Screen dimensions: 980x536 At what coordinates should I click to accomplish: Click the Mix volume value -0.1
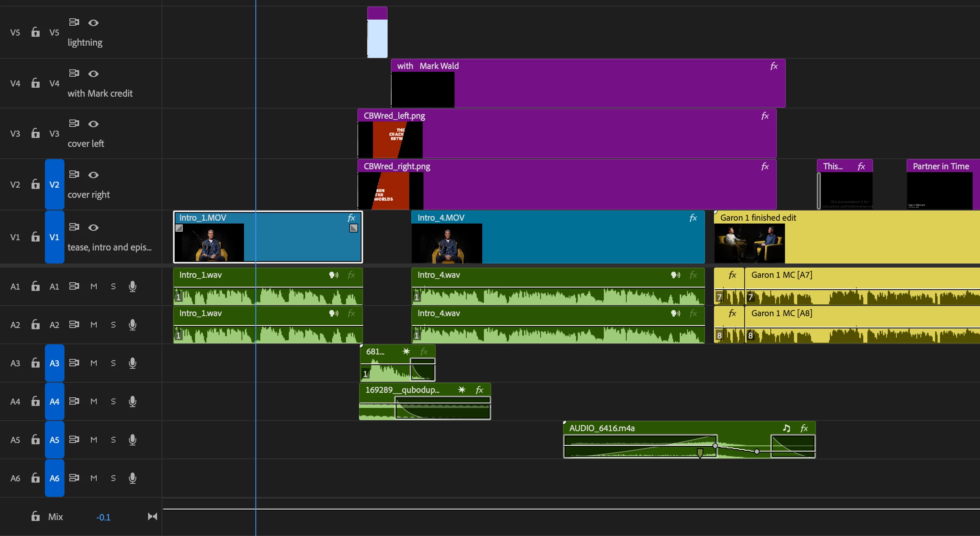point(103,517)
